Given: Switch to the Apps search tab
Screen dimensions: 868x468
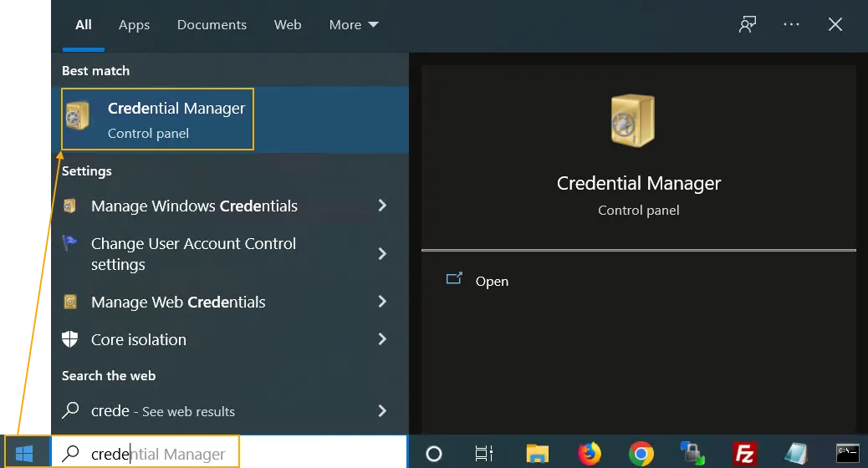Looking at the screenshot, I should click(x=134, y=25).
